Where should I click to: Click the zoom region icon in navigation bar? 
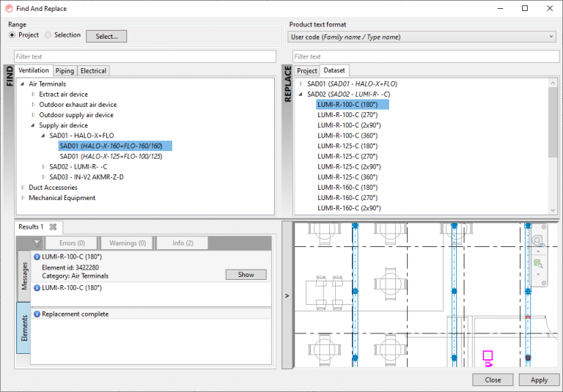[x=538, y=263]
